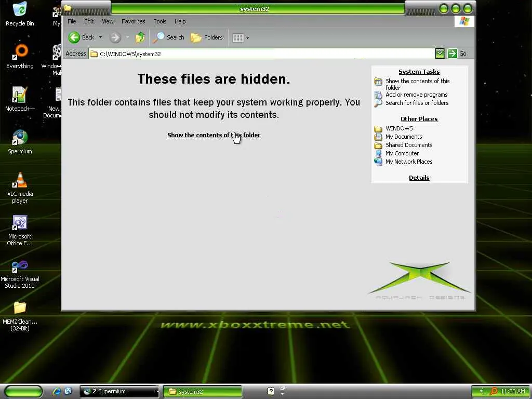This screenshot has width=532, height=399.
Task: Toggle the Folders pane button
Action: tap(207, 37)
